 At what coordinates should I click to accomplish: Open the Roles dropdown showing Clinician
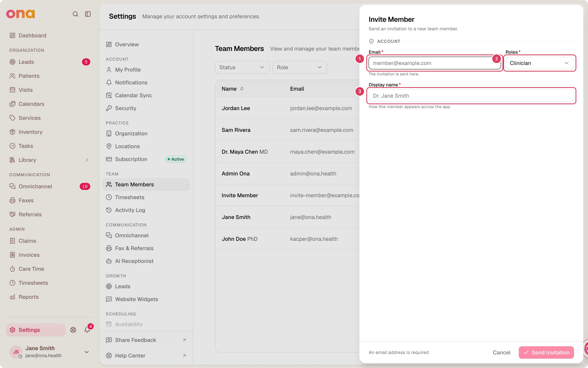click(539, 63)
